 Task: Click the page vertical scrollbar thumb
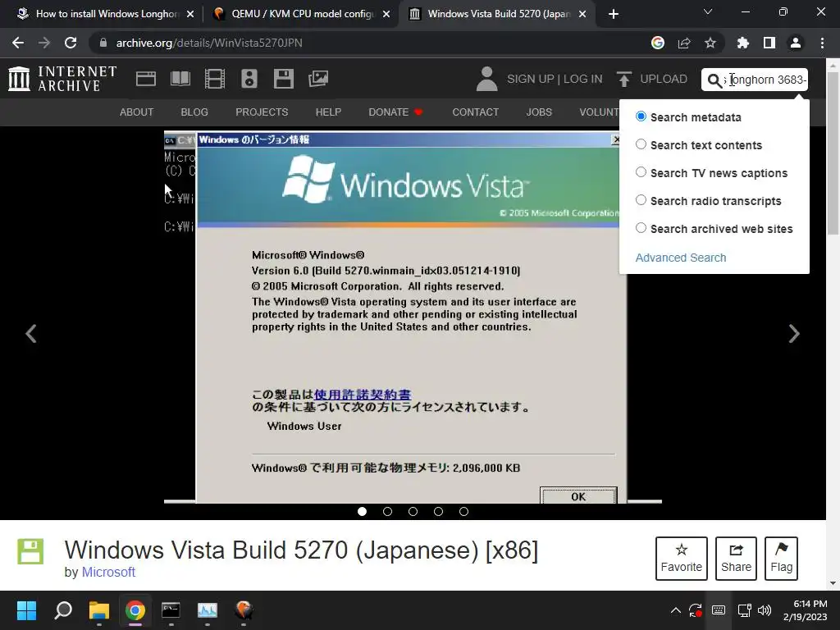click(x=833, y=153)
